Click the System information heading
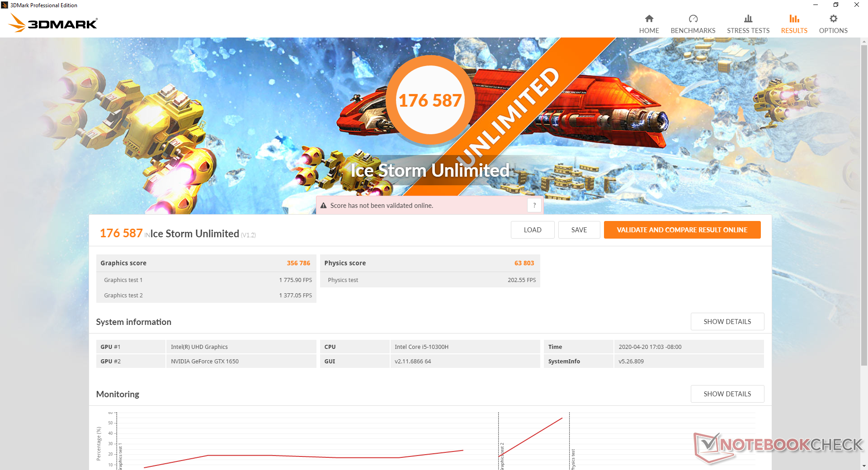 pos(133,322)
